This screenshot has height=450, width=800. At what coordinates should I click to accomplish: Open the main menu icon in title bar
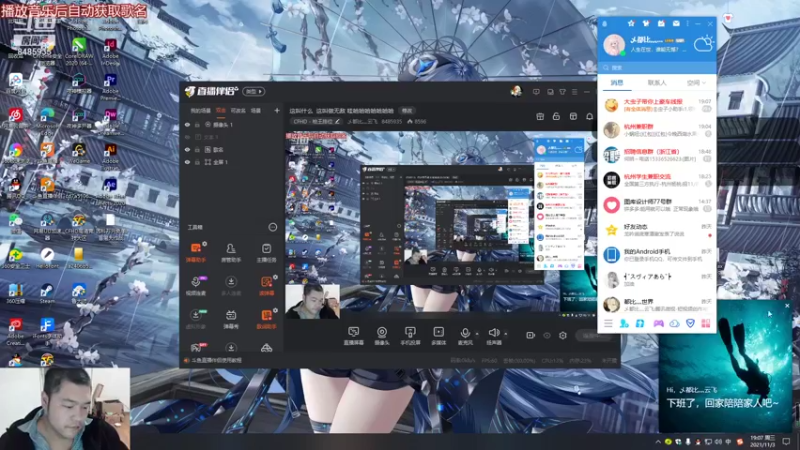tap(574, 92)
